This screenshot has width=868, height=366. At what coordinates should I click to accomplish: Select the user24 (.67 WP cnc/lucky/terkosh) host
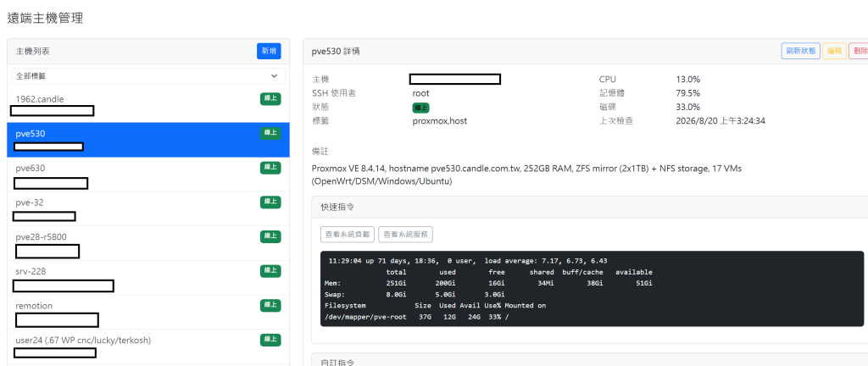click(x=147, y=347)
